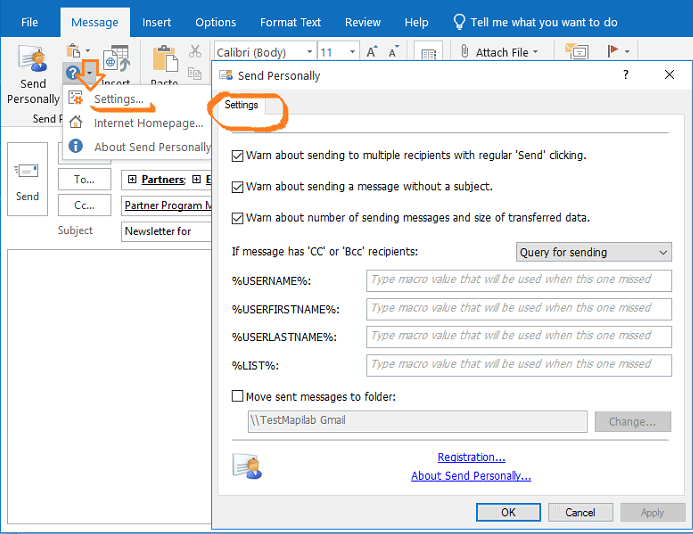
Task: Click the OK button
Action: (508, 512)
